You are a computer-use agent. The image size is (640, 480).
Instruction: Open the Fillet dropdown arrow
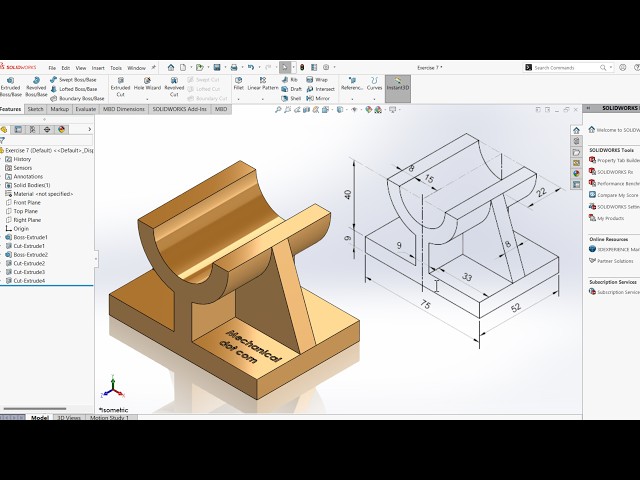239,99
